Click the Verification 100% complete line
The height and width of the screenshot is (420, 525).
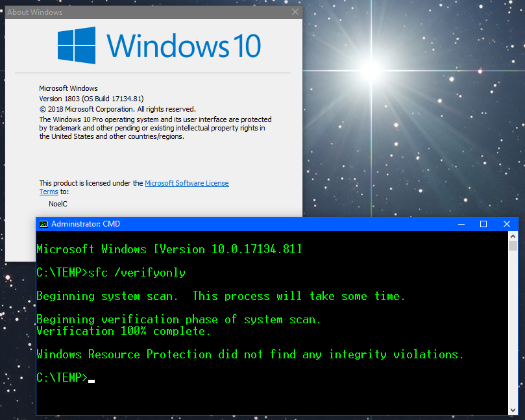point(123,331)
